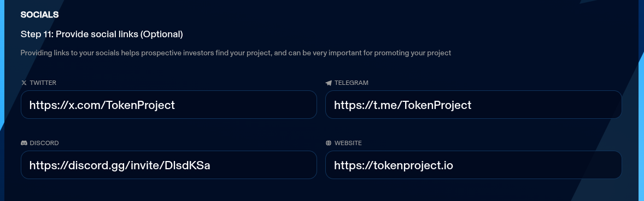Image resolution: width=644 pixels, height=201 pixels.
Task: Click the WEBSITE field label
Action: pyautogui.click(x=348, y=143)
